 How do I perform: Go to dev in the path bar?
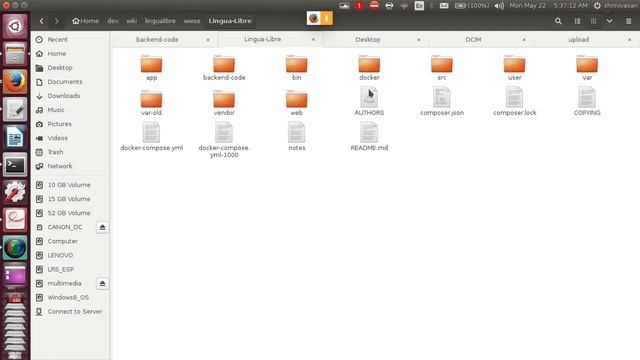[x=113, y=21]
